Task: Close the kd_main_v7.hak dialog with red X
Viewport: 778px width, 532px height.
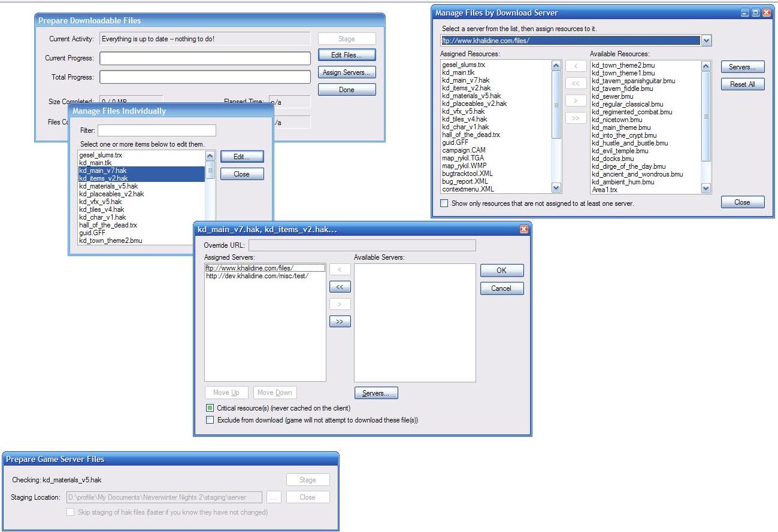Action: coord(523,229)
